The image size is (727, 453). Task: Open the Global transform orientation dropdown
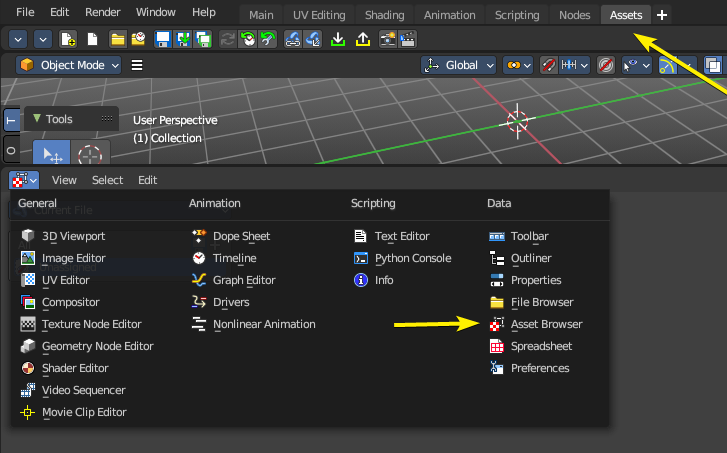(x=459, y=65)
